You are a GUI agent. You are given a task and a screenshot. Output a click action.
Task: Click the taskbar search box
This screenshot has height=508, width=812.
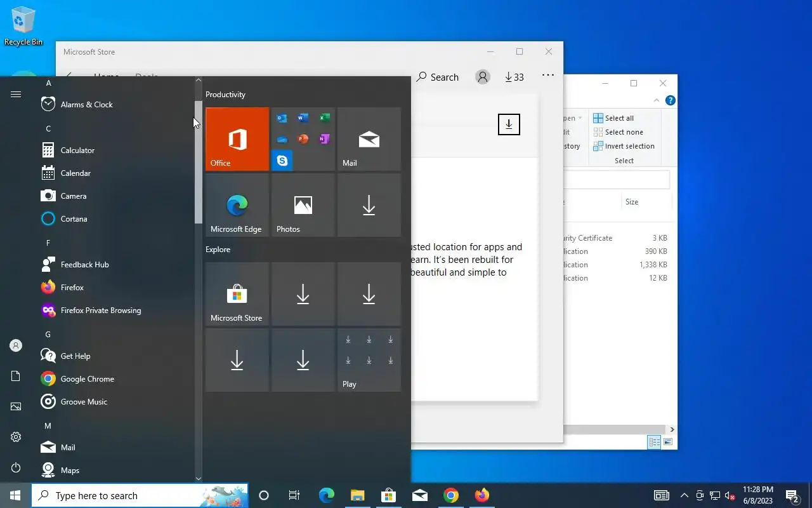click(140, 495)
